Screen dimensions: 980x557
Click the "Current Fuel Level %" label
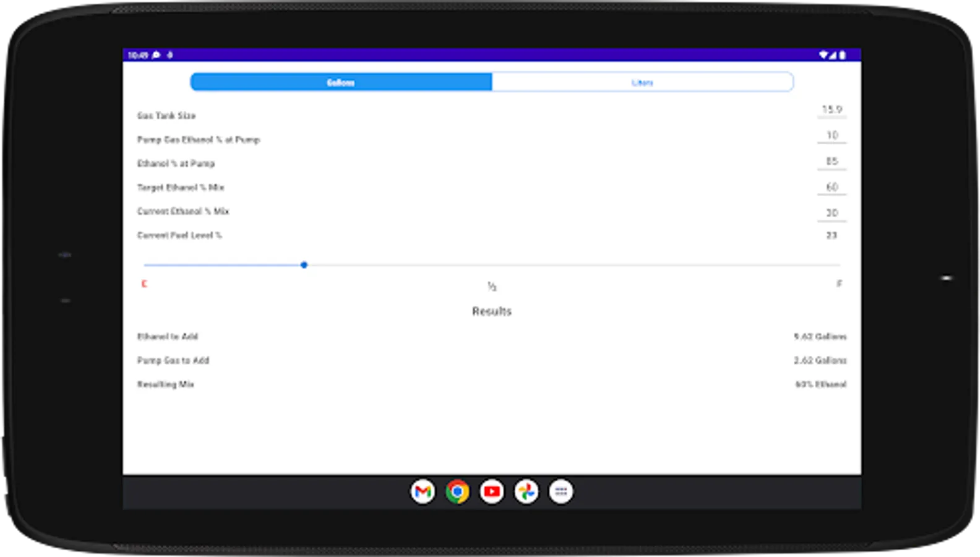[x=179, y=236]
